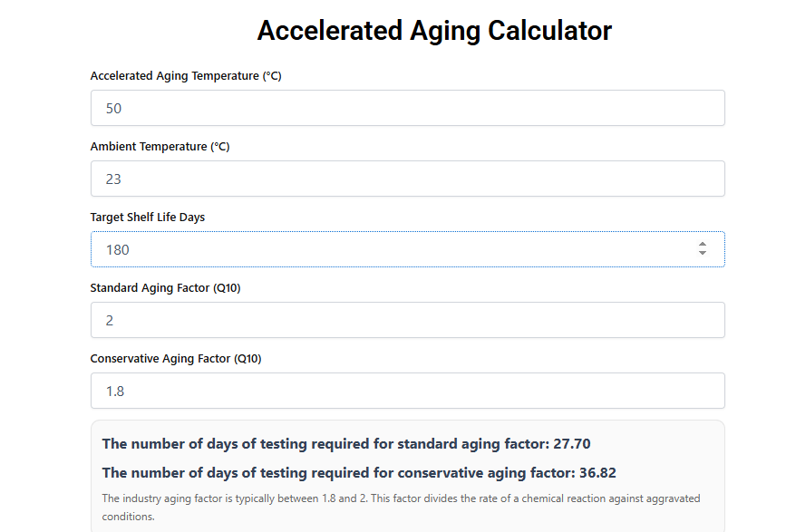Click the decrement arrow in shelf life field
Screen dimensions: 786x532
pyautogui.click(x=703, y=254)
